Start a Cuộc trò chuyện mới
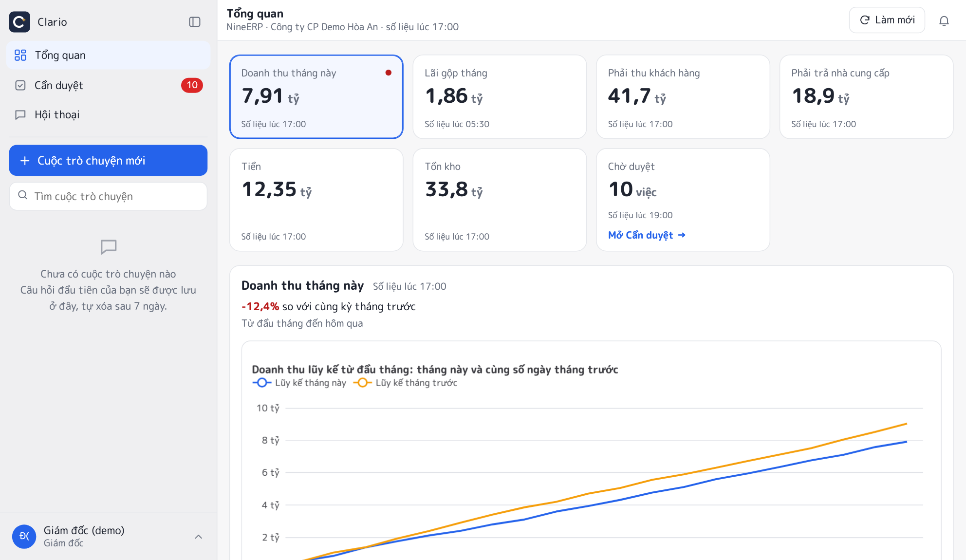The width and height of the screenshot is (966, 560). coord(108,160)
